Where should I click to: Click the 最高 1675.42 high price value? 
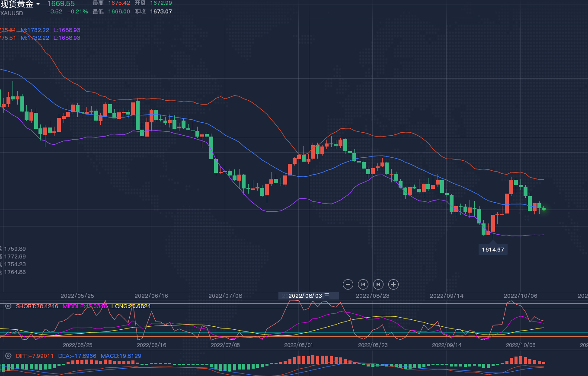click(120, 3)
